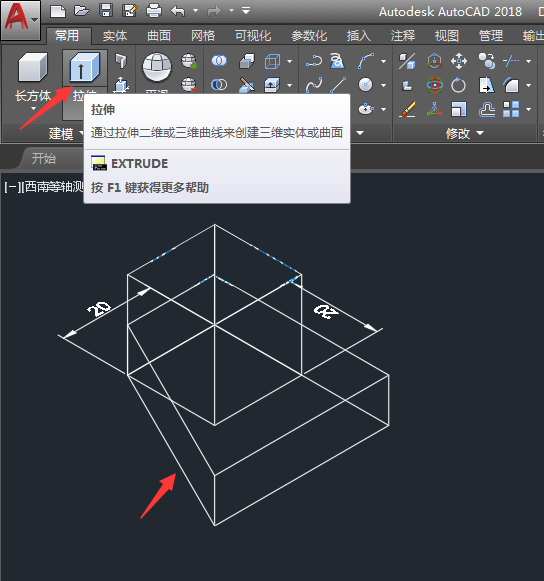Click the Polysolid tool icon
This screenshot has width=544, height=581.
point(121,61)
